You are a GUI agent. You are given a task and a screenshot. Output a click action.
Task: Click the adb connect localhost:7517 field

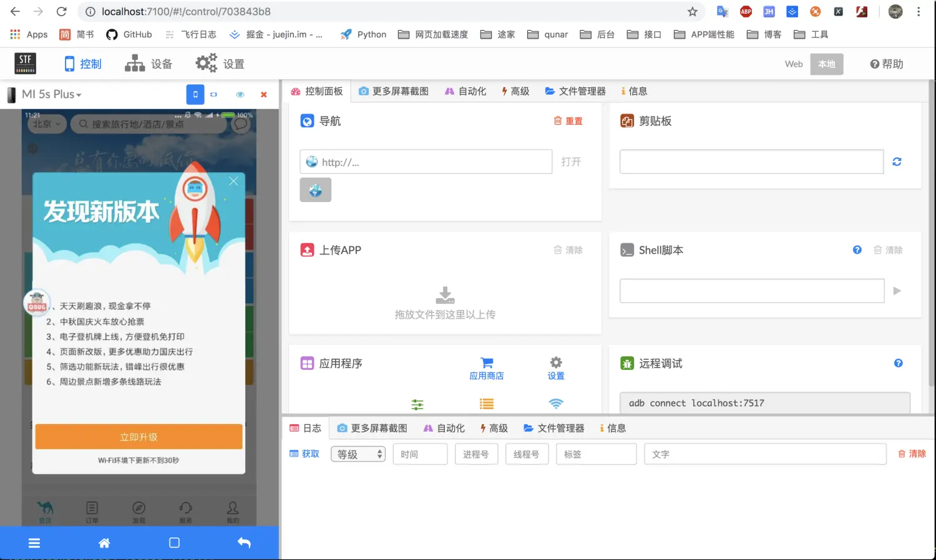pos(765,403)
